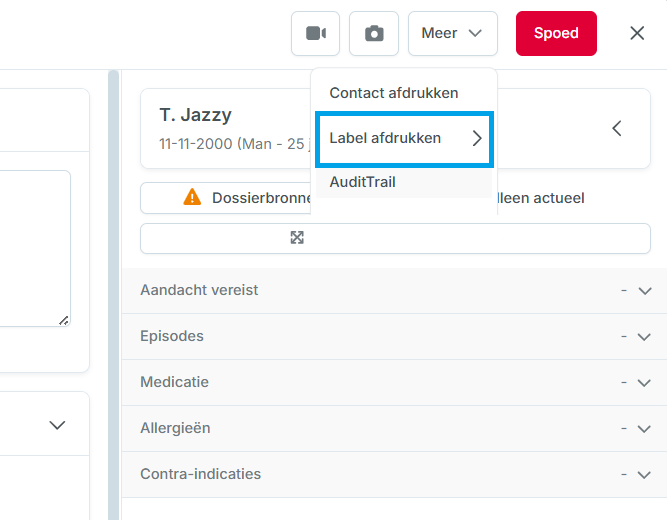Image resolution: width=667 pixels, height=520 pixels.
Task: Expand the Medicatie section
Action: (394, 383)
